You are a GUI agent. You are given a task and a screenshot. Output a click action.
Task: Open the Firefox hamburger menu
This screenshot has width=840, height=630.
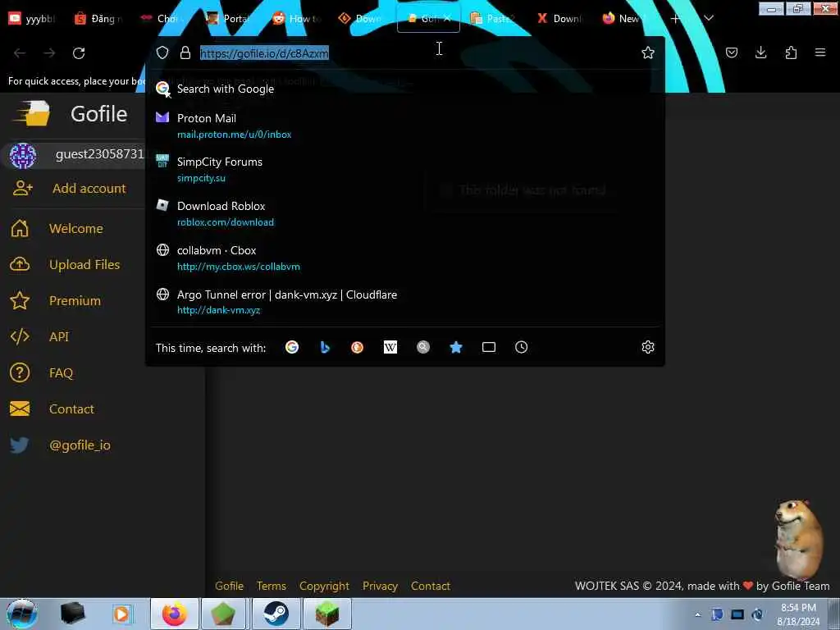(x=820, y=52)
